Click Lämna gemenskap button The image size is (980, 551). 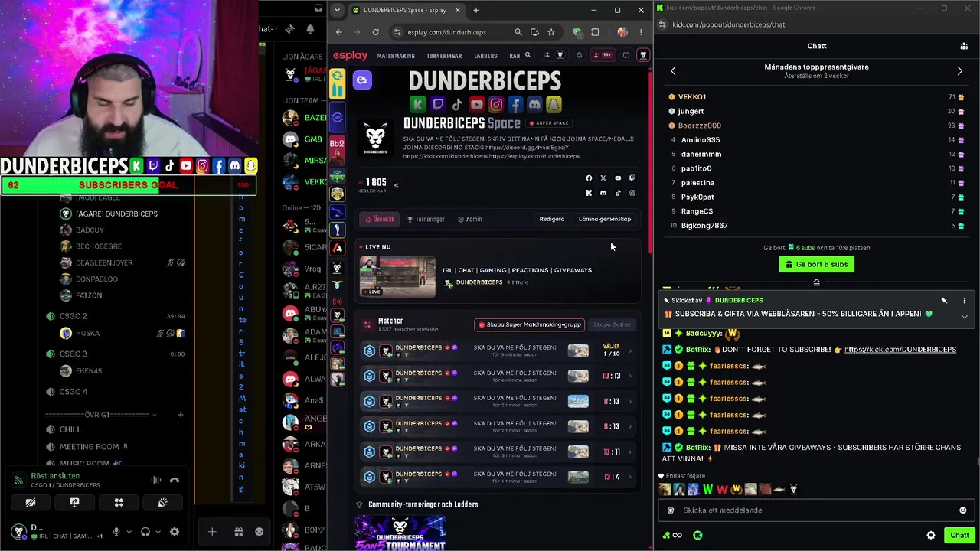605,219
